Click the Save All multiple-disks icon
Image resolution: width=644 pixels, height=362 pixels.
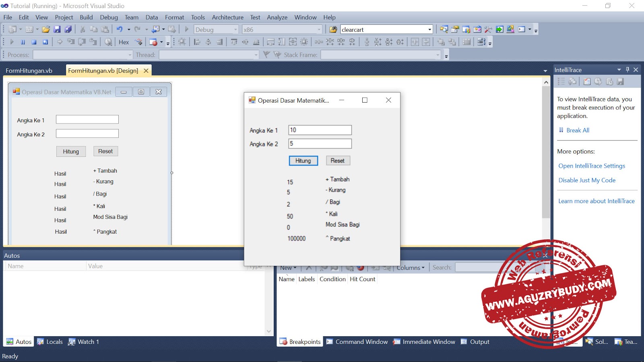[x=68, y=29]
